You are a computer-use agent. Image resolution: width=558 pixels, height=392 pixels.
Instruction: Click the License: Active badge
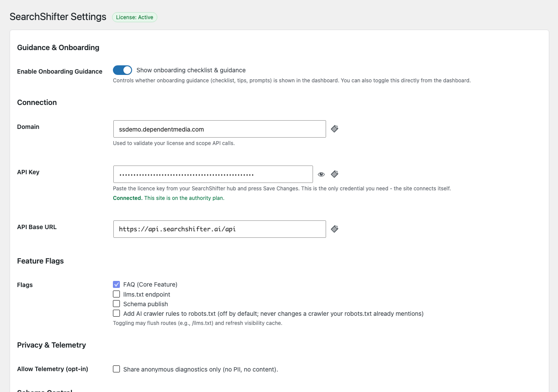click(x=135, y=17)
